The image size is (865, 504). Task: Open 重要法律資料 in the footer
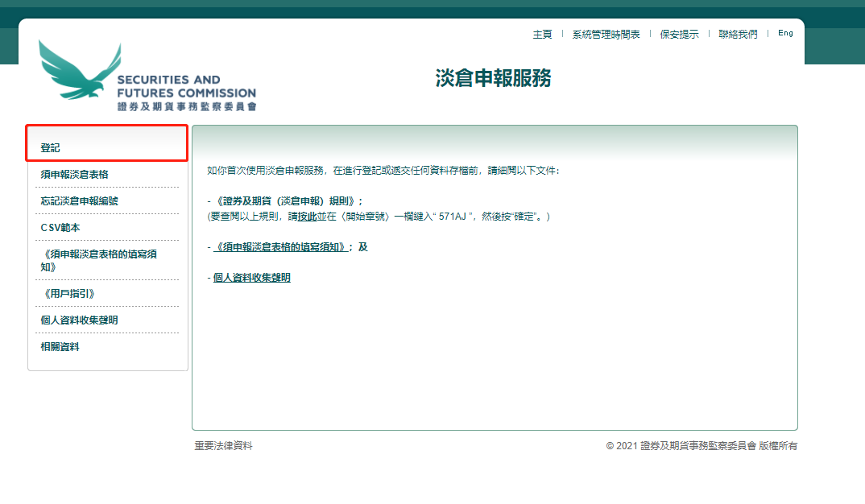click(223, 446)
